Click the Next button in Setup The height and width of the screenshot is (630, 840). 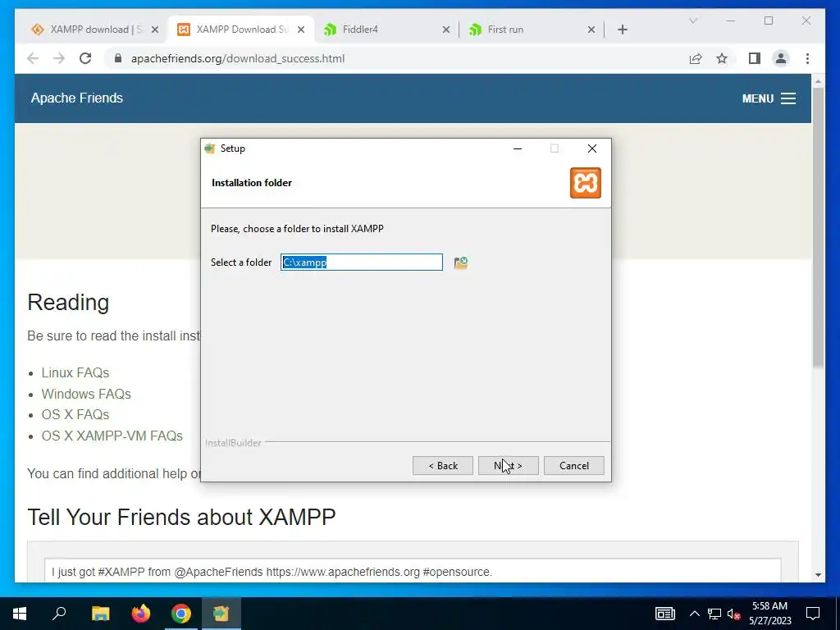(508, 466)
